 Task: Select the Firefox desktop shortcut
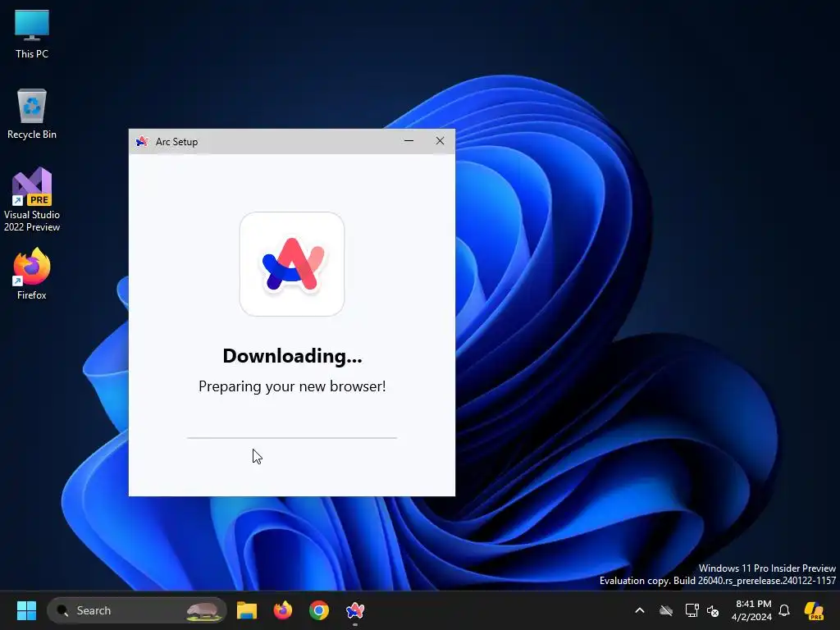32,274
